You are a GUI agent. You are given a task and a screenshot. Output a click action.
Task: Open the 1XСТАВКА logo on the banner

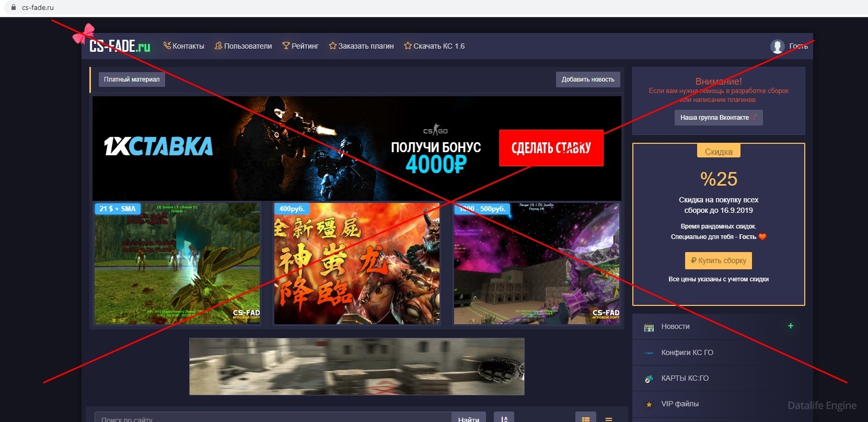(x=158, y=146)
